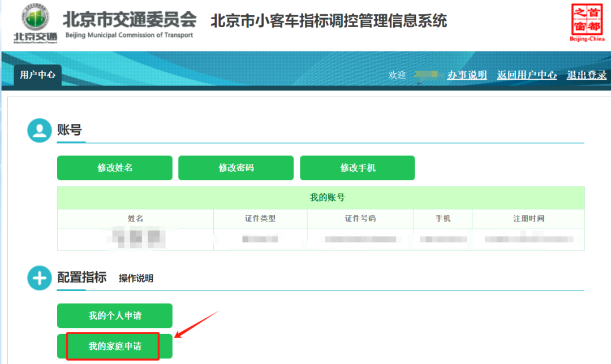Click the 手机 column header
Image resolution: width=611 pixels, height=364 pixels.
tap(442, 218)
